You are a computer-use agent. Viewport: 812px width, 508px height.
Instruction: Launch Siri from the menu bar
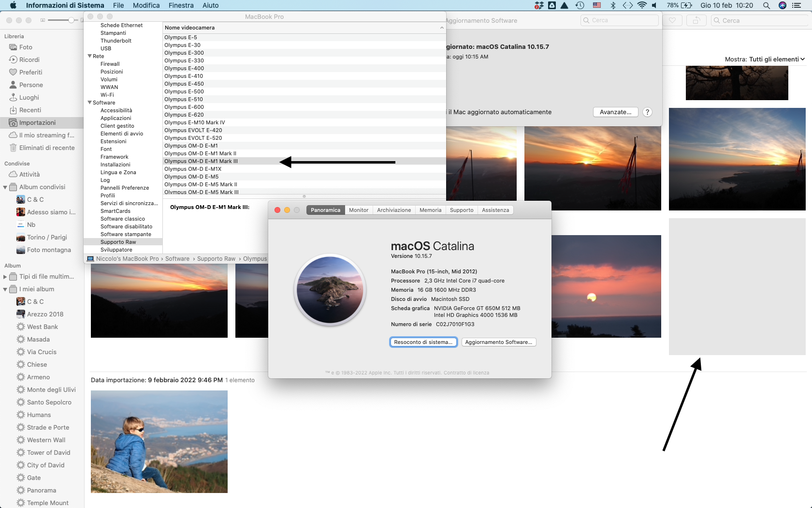pos(783,5)
